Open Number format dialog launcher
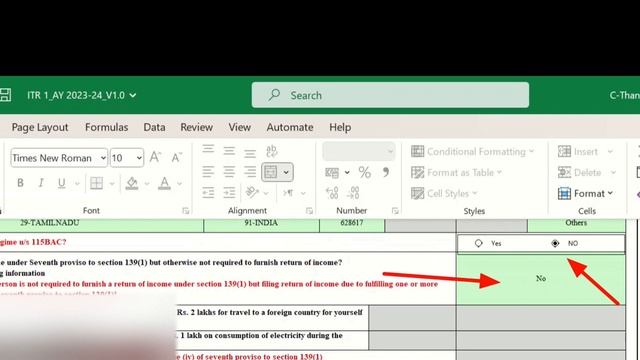Image resolution: width=640 pixels, height=360 pixels. coord(395,211)
